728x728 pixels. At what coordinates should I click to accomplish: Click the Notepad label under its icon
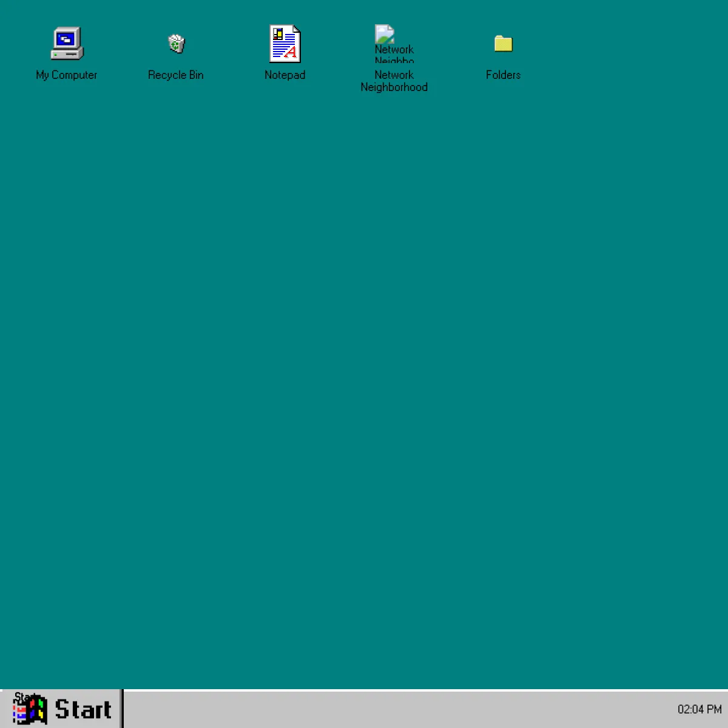tap(285, 75)
